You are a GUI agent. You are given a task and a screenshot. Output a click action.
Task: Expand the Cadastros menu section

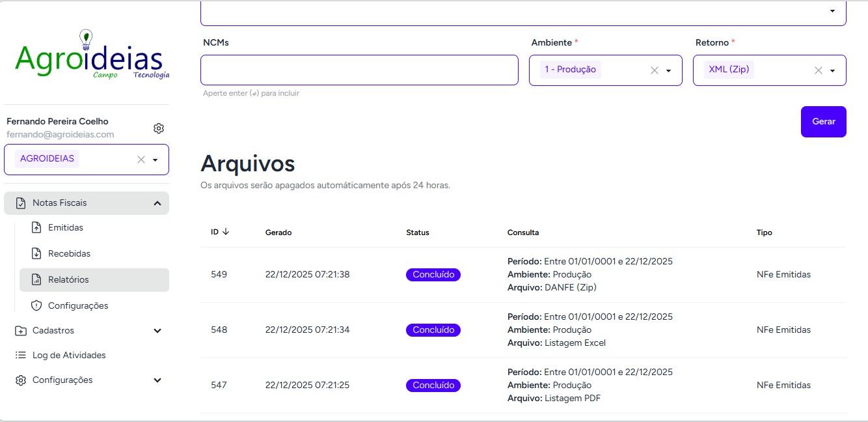click(157, 331)
